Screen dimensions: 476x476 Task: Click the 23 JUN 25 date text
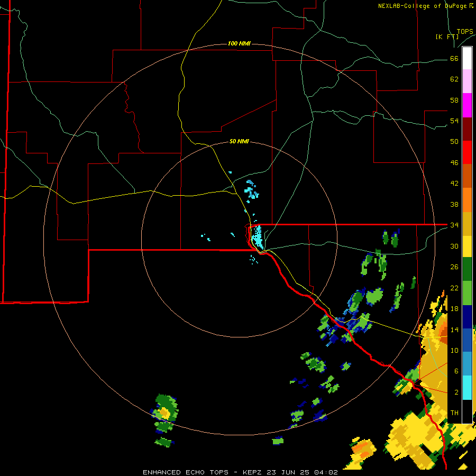(288, 472)
